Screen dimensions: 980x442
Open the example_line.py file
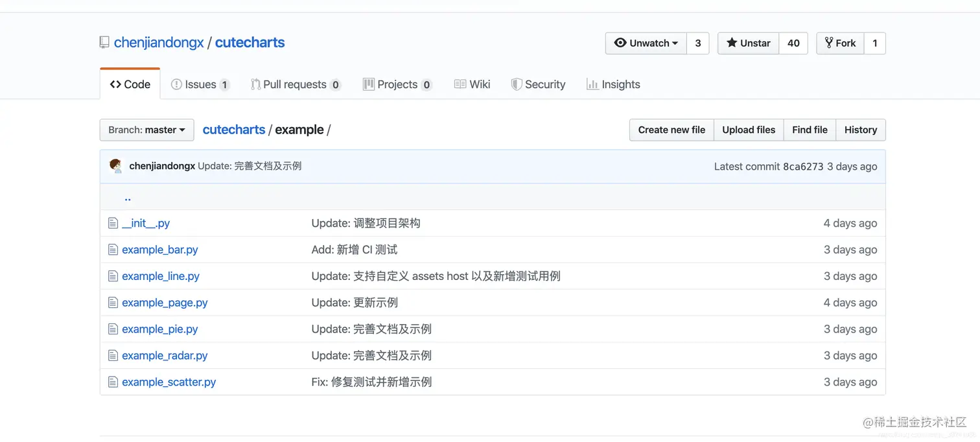coord(161,276)
